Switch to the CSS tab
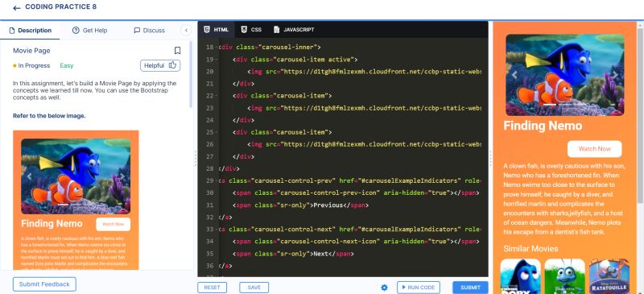644x294 pixels. pos(251,30)
